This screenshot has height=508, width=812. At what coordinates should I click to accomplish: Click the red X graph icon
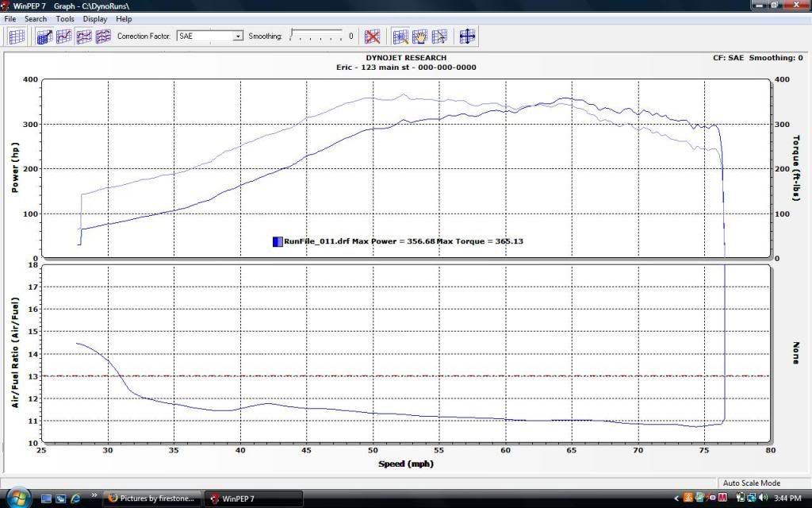pyautogui.click(x=372, y=37)
